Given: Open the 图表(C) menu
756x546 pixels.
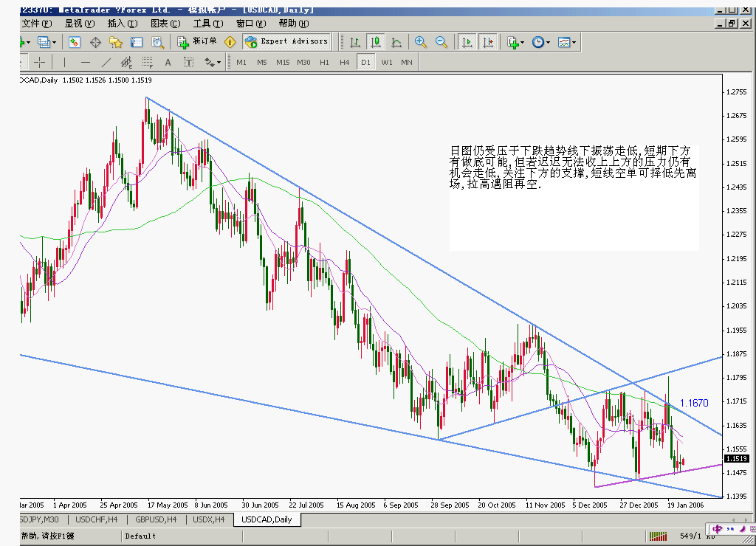Looking at the screenshot, I should click(165, 23).
